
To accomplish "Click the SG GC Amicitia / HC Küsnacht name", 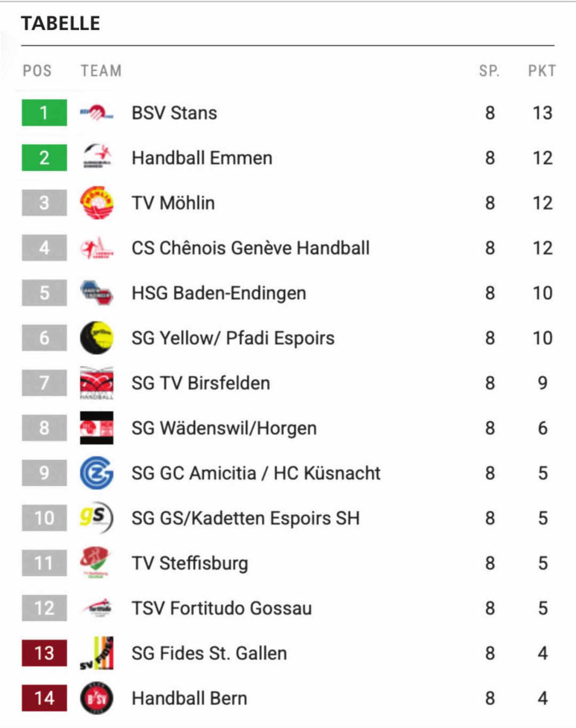I will (256, 473).
